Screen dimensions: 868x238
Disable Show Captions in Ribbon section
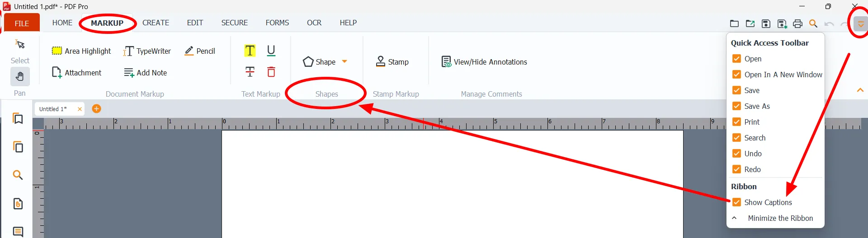tap(736, 202)
